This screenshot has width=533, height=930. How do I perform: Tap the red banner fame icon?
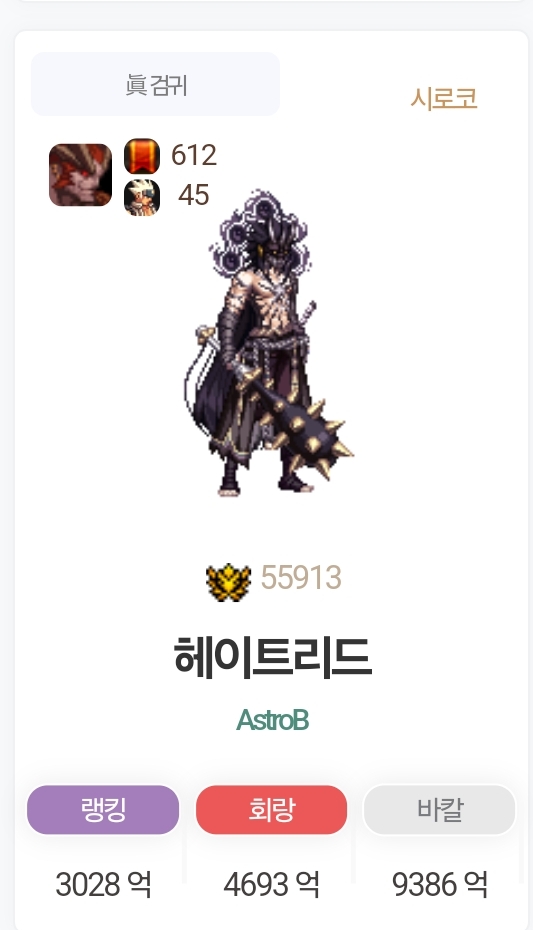coord(142,156)
